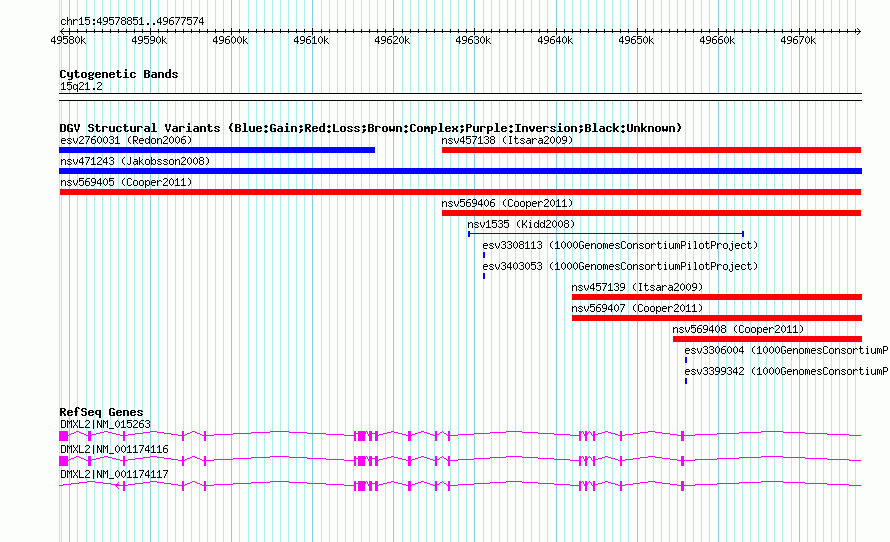Screen dimensions: 890x542
Task: Click the Cytogenetic Bands track title
Action: (119, 74)
